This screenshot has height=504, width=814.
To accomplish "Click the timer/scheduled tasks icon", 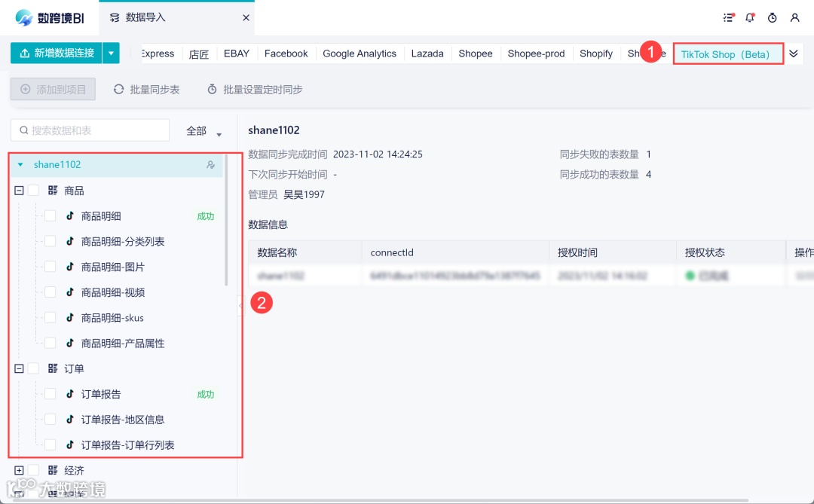I will coord(773,17).
